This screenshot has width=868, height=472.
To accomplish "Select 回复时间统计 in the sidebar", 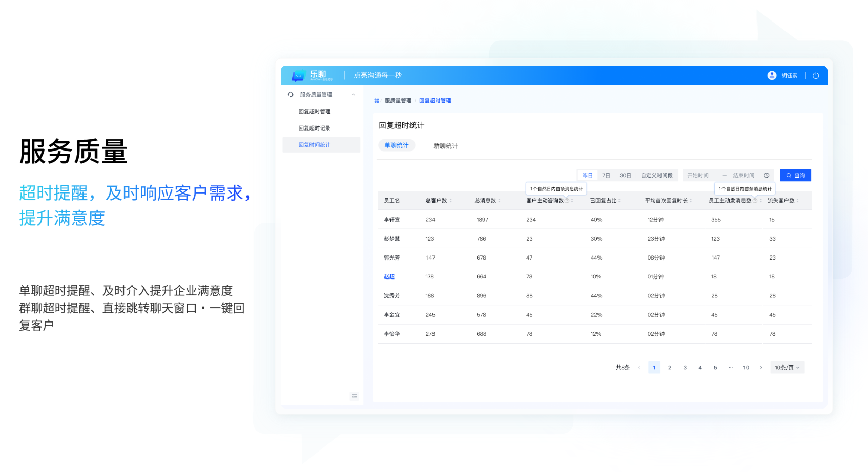I will (x=321, y=145).
